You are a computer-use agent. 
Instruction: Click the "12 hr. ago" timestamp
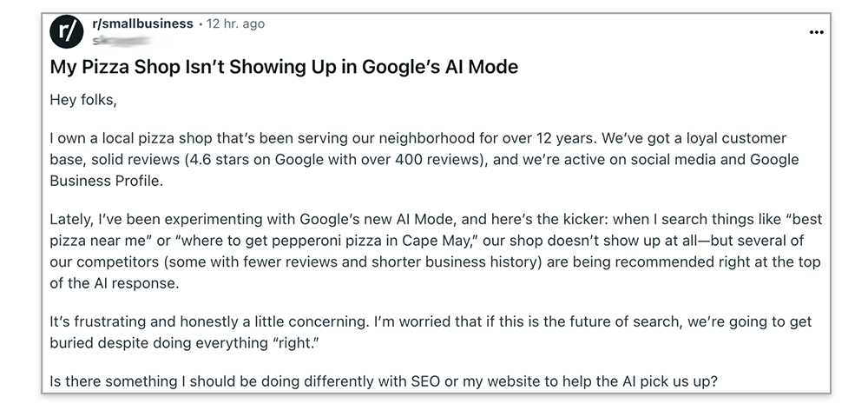[x=235, y=23]
